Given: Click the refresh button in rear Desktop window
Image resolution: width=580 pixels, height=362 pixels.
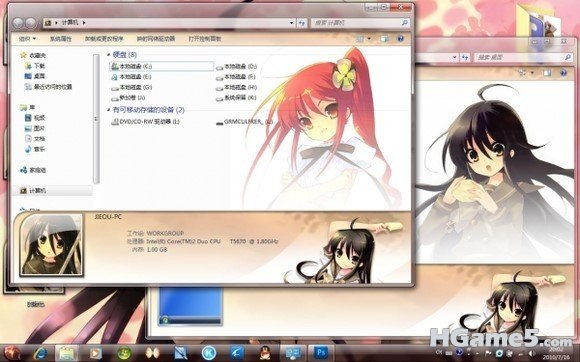Looking at the screenshot, I should [465, 57].
